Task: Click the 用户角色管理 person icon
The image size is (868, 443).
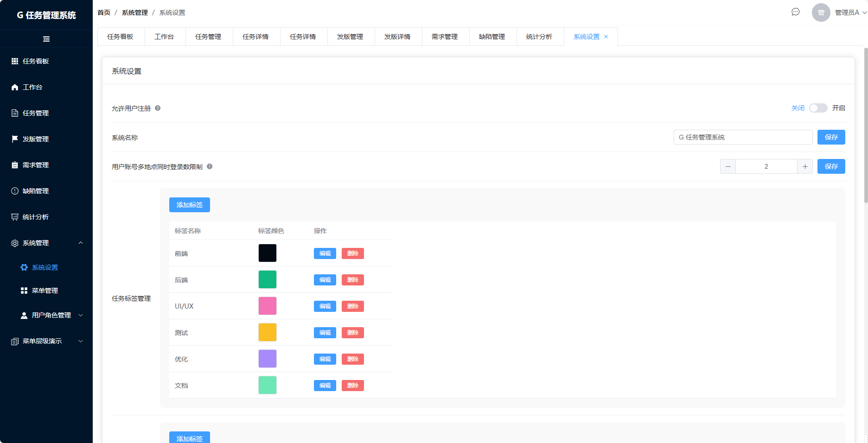Action: click(24, 315)
